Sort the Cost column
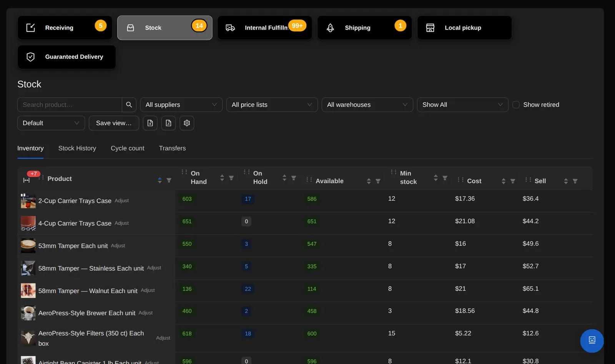The image size is (615, 364). (x=504, y=181)
